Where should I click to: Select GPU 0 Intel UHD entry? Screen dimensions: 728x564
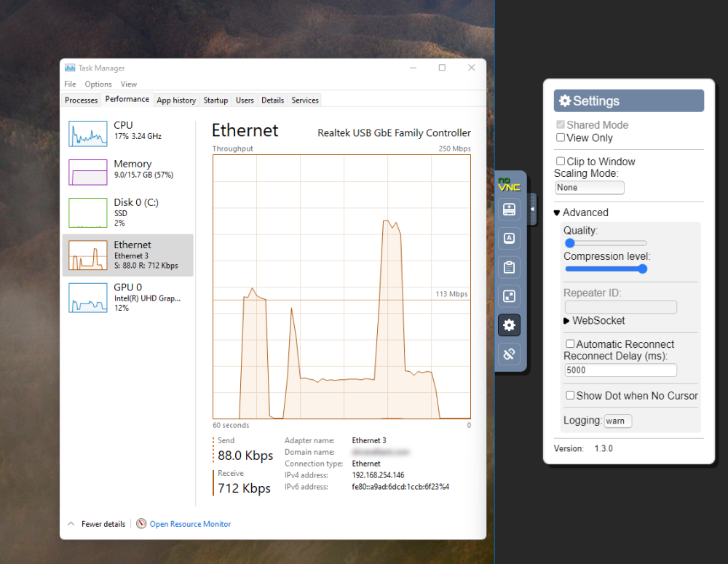pos(127,298)
